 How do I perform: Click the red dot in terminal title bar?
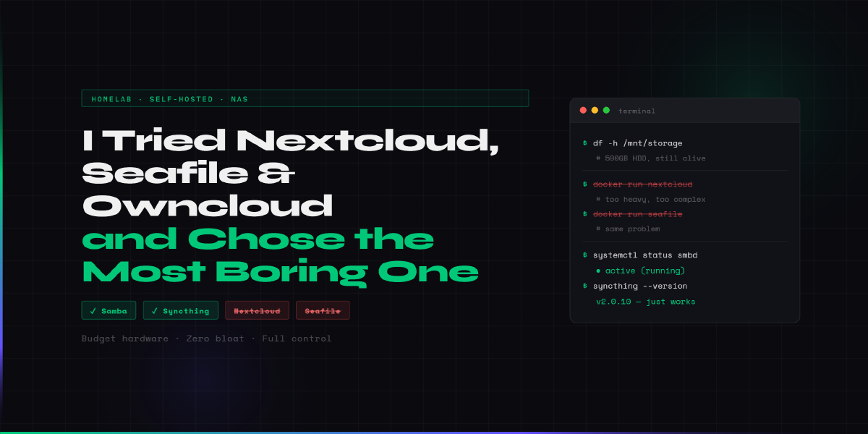point(583,111)
